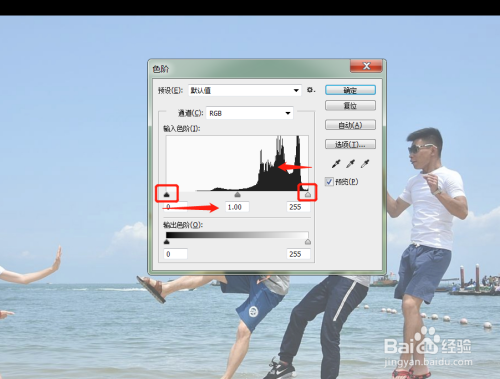Click the input black point slider
500x379 pixels.
click(167, 194)
